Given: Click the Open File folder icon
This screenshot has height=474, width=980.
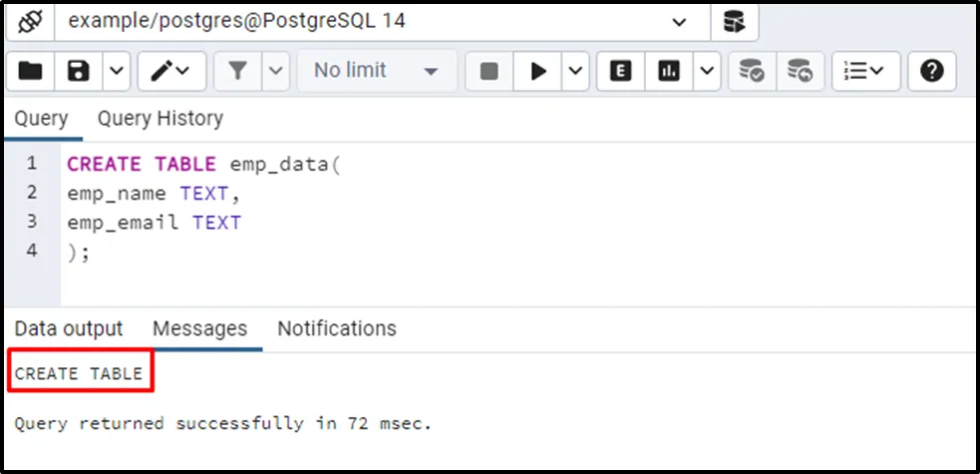Looking at the screenshot, I should point(31,71).
